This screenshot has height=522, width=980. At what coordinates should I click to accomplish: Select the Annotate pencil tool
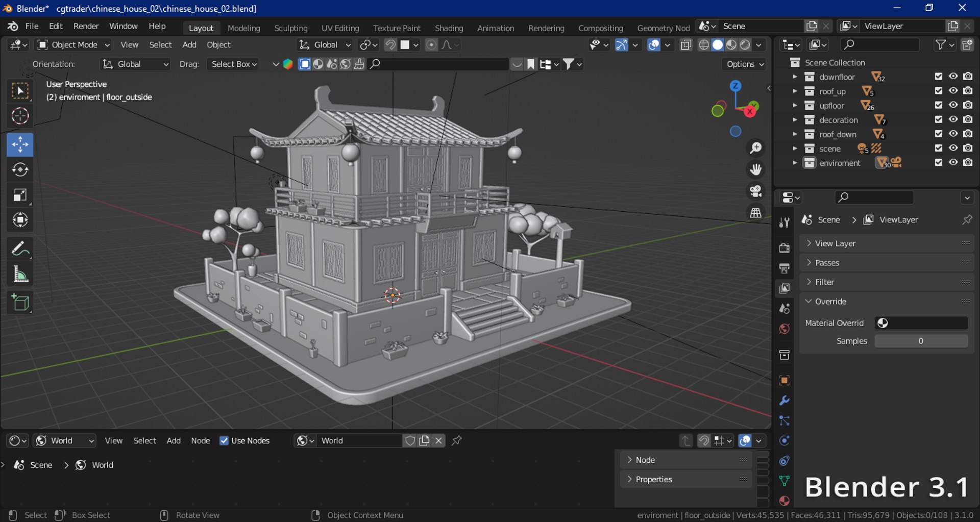(20, 249)
